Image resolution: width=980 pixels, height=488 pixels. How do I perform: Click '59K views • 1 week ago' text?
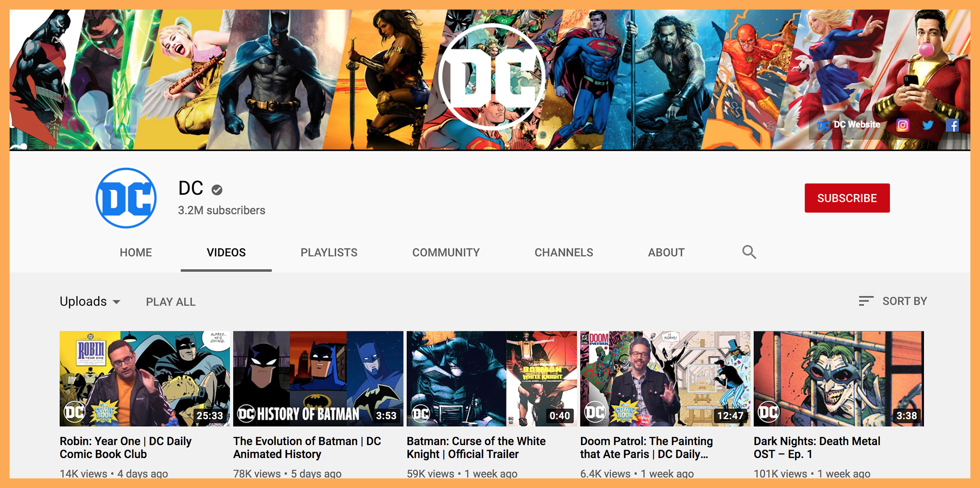[462, 474]
